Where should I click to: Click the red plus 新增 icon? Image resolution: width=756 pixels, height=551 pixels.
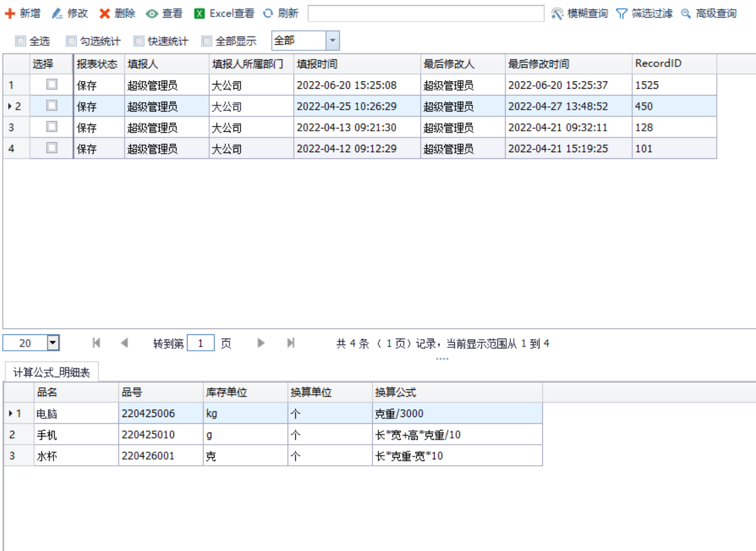tap(10, 14)
